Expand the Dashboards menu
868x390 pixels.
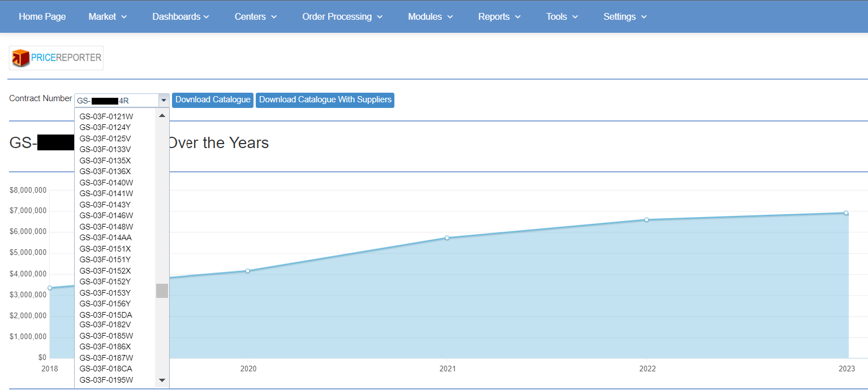[181, 16]
